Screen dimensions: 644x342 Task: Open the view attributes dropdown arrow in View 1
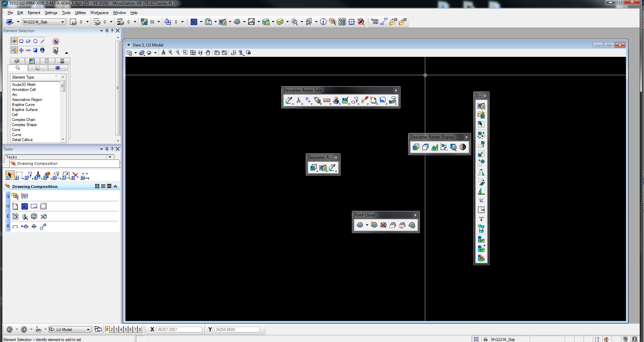[x=135, y=53]
